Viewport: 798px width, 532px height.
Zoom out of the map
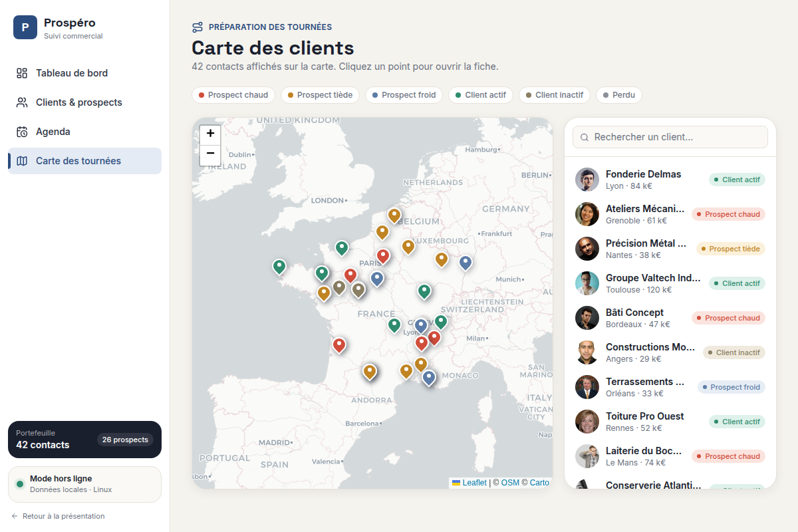(x=210, y=154)
